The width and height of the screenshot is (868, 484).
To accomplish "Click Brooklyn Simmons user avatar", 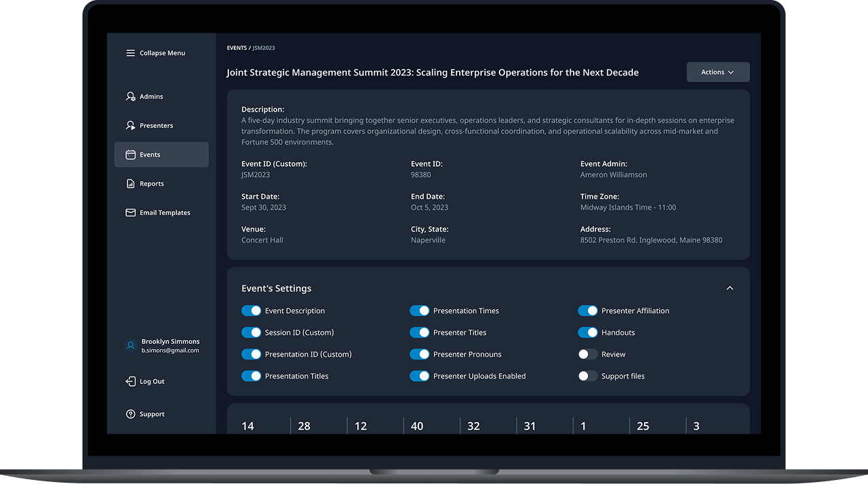I will (x=131, y=346).
